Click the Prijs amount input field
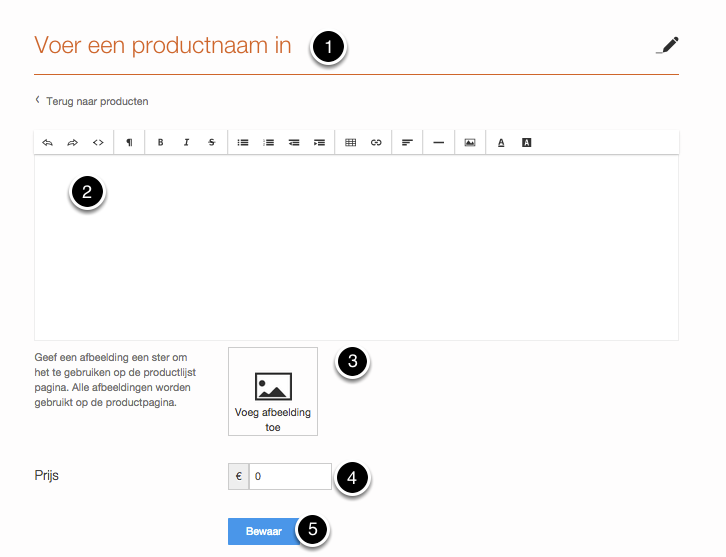The image size is (726, 557). point(289,477)
